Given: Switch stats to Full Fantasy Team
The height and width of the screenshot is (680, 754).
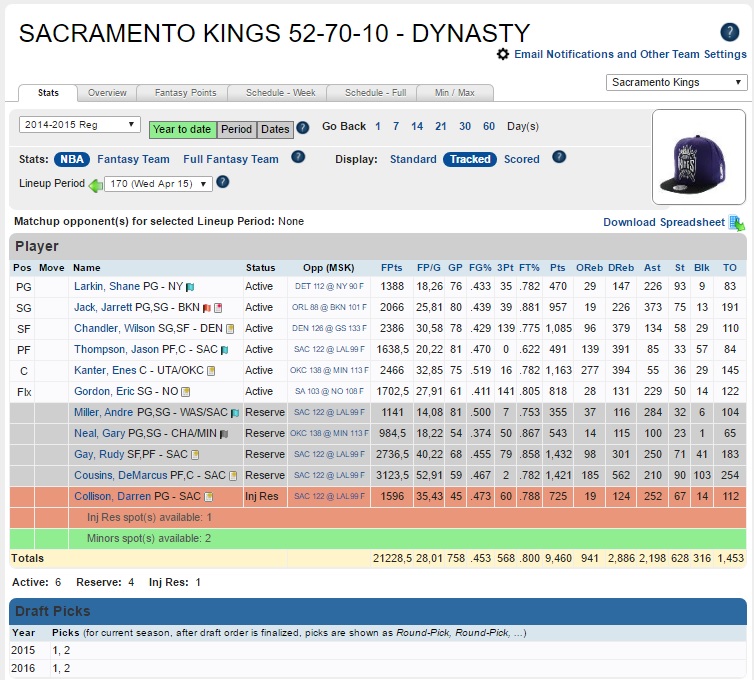Looking at the screenshot, I should (x=231, y=159).
